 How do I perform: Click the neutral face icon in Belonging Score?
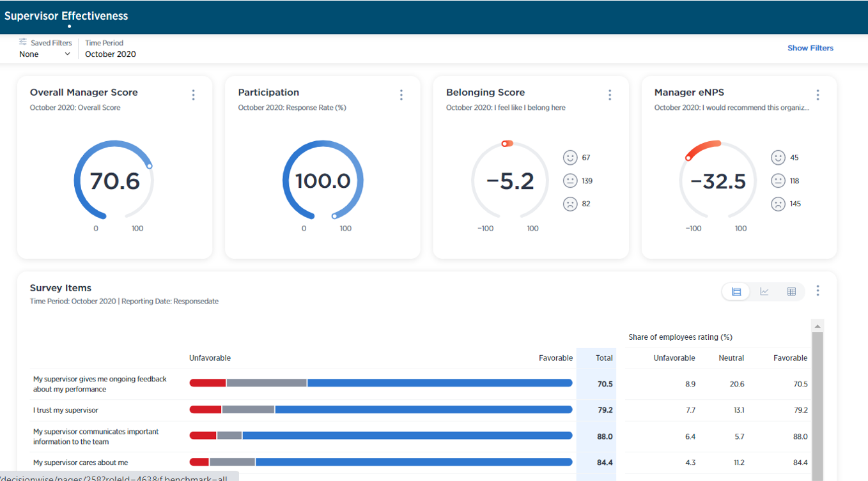pos(570,181)
